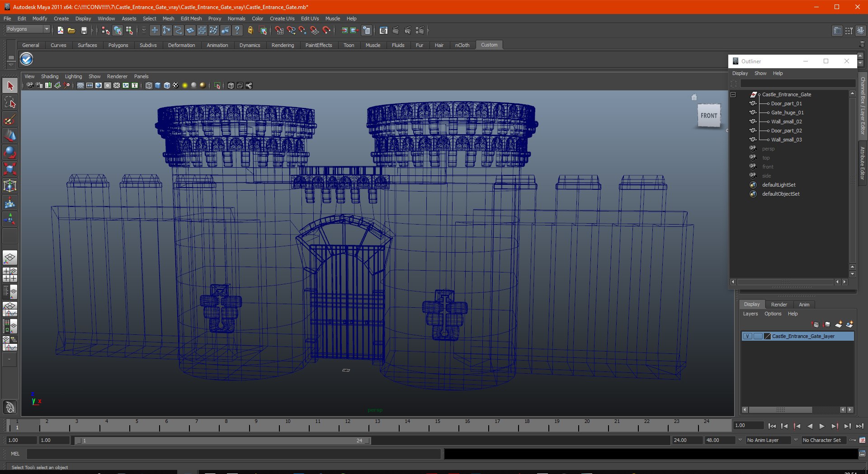
Task: Switch to the Anim layer tab
Action: (x=804, y=305)
